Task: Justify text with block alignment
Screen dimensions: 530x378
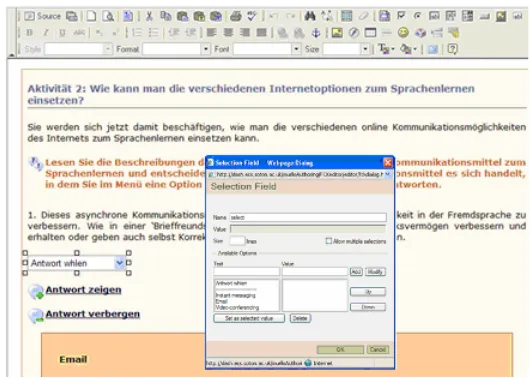Action: tap(261, 33)
